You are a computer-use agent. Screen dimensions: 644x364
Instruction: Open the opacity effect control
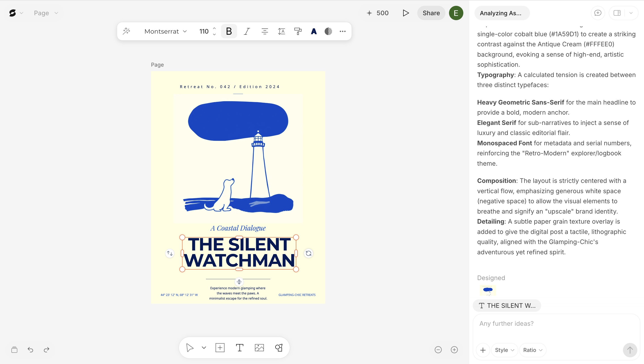328,31
